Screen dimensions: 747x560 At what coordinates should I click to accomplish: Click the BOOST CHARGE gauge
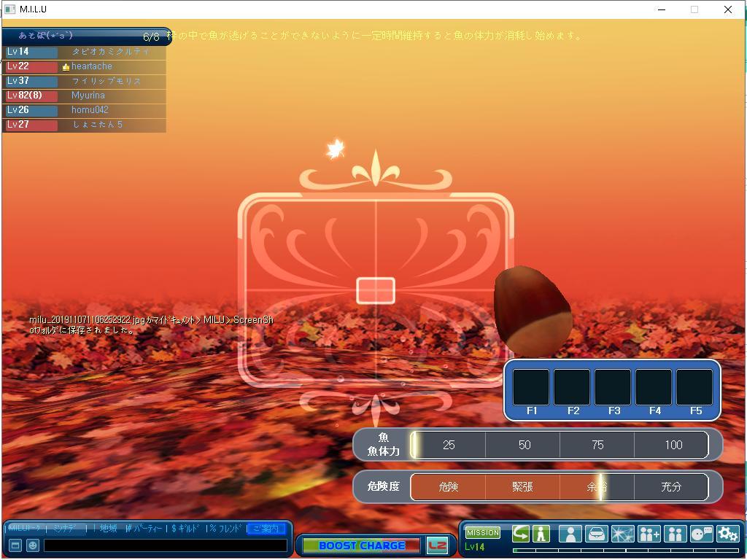(362, 545)
